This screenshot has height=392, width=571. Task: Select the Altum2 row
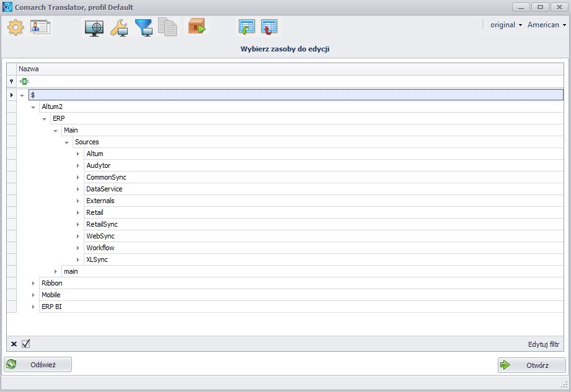tap(301, 107)
